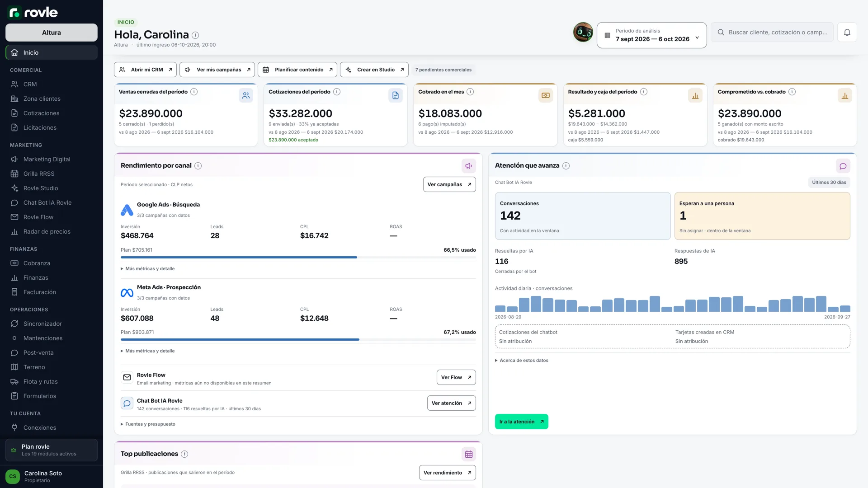Click the info icon beside Cobrado en el mes
The height and width of the screenshot is (488, 868).
(x=470, y=92)
